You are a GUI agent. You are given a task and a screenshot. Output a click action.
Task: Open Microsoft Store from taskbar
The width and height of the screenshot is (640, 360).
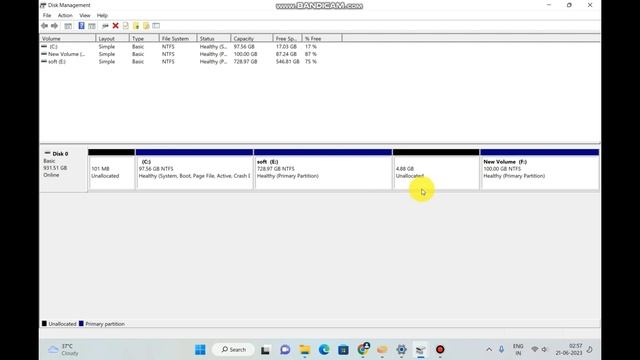tap(343, 350)
